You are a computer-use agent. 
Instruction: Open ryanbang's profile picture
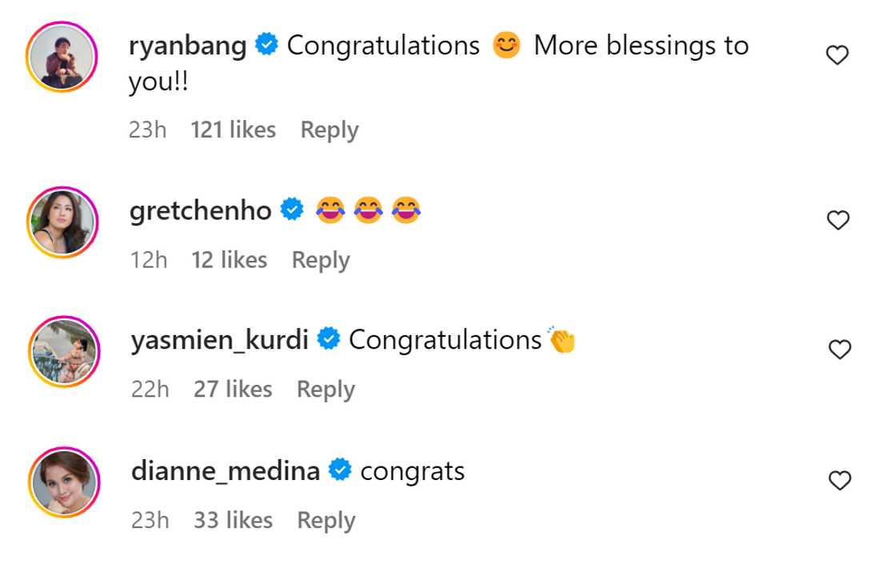(62, 57)
